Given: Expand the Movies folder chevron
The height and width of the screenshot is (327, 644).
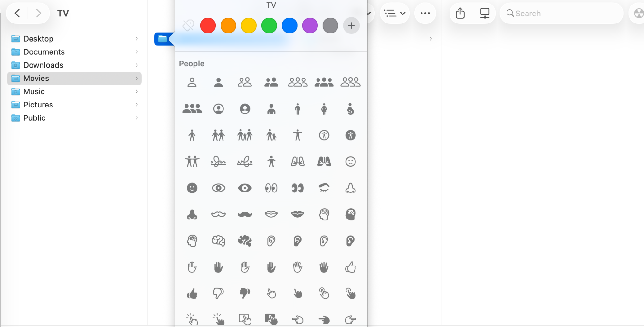Looking at the screenshot, I should click(137, 78).
